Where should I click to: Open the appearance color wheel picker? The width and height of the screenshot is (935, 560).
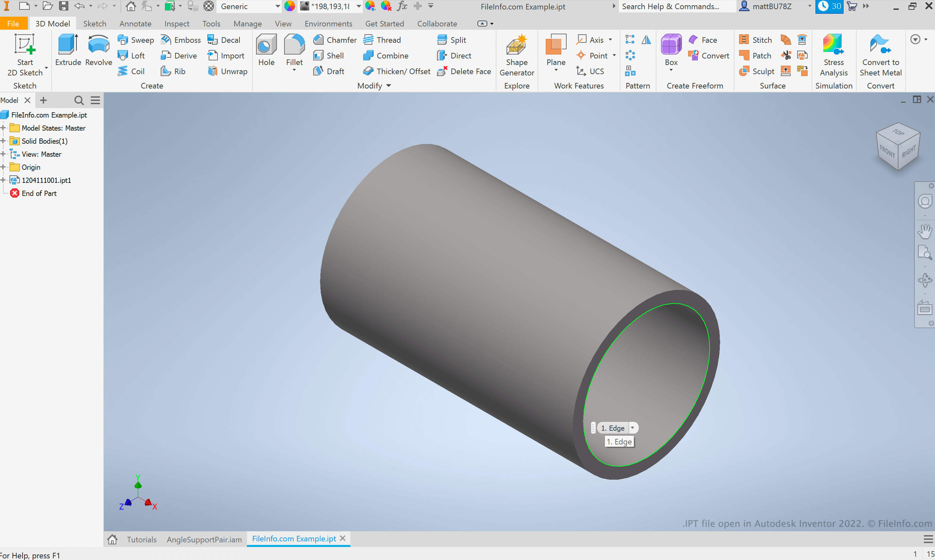(289, 7)
